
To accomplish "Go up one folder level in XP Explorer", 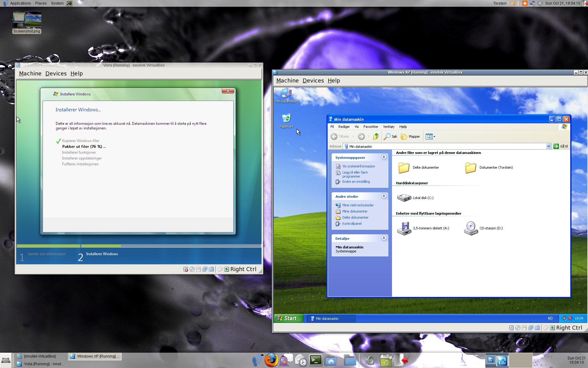I will tap(376, 136).
